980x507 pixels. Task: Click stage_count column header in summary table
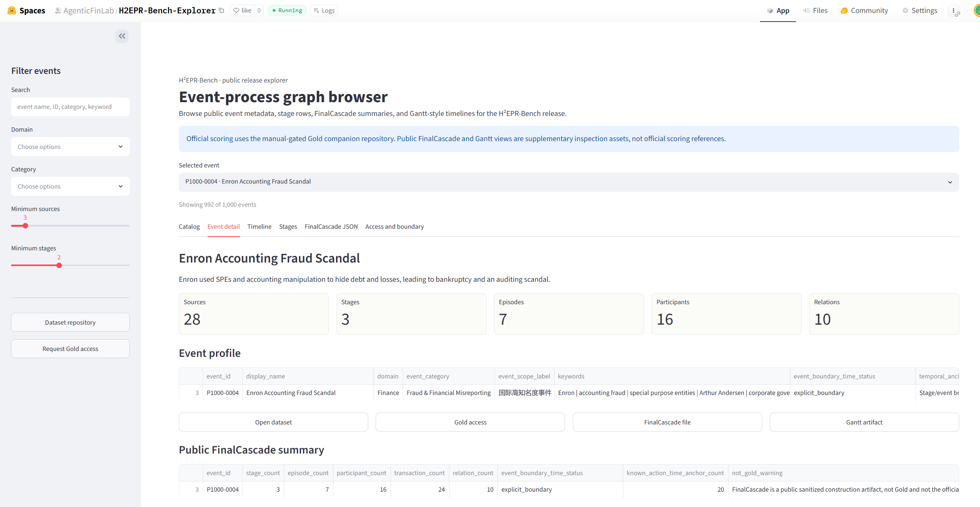click(263, 473)
